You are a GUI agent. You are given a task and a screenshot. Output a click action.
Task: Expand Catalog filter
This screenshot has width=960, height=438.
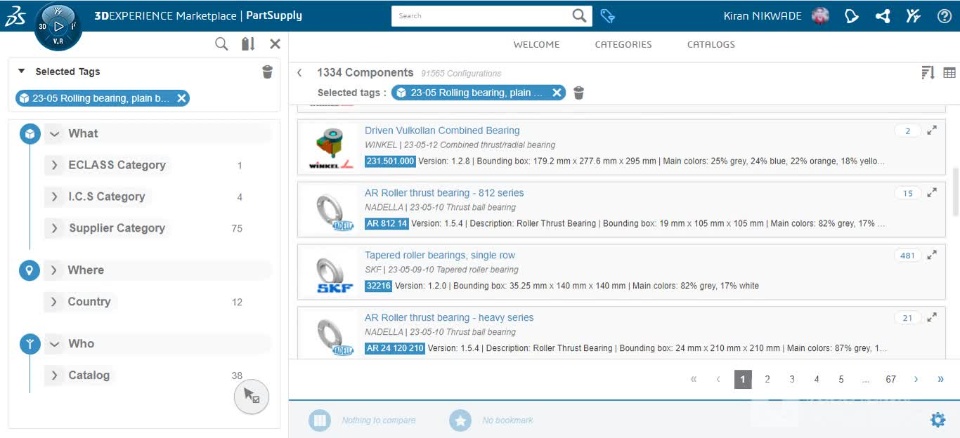54,376
